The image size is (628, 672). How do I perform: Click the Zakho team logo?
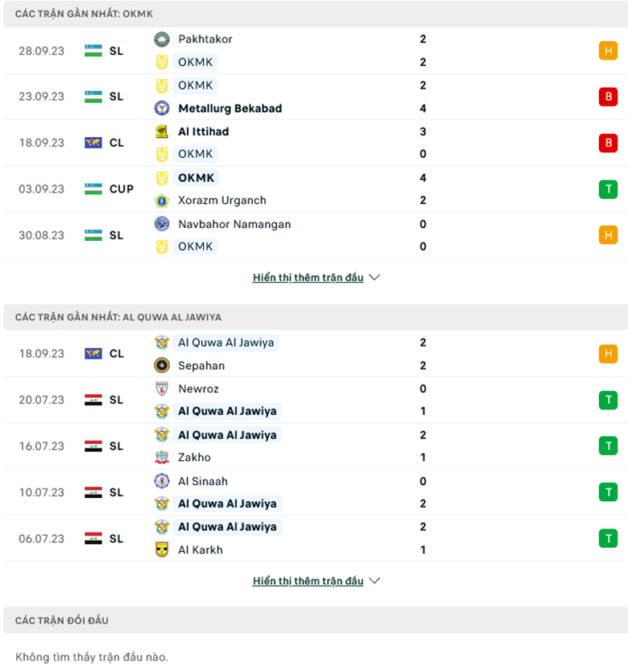(162, 457)
